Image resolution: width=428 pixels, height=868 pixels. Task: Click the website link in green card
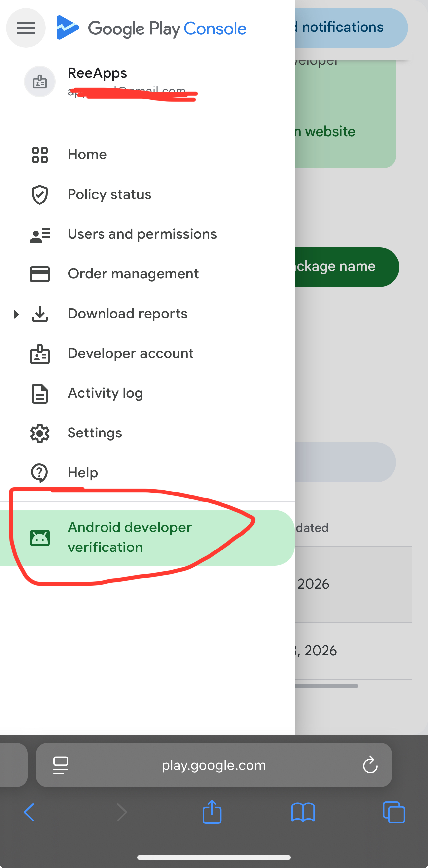point(325,132)
